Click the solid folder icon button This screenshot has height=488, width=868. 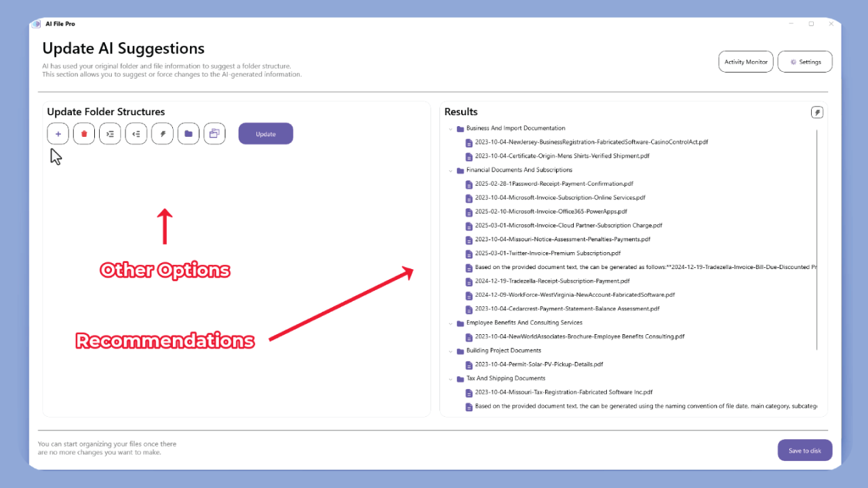point(189,134)
